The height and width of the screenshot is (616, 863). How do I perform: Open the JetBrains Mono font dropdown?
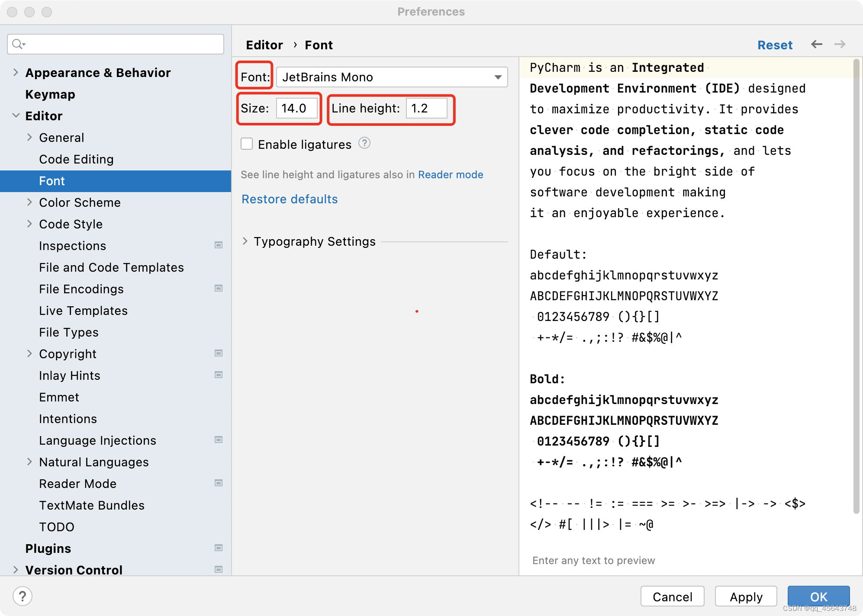click(x=392, y=77)
